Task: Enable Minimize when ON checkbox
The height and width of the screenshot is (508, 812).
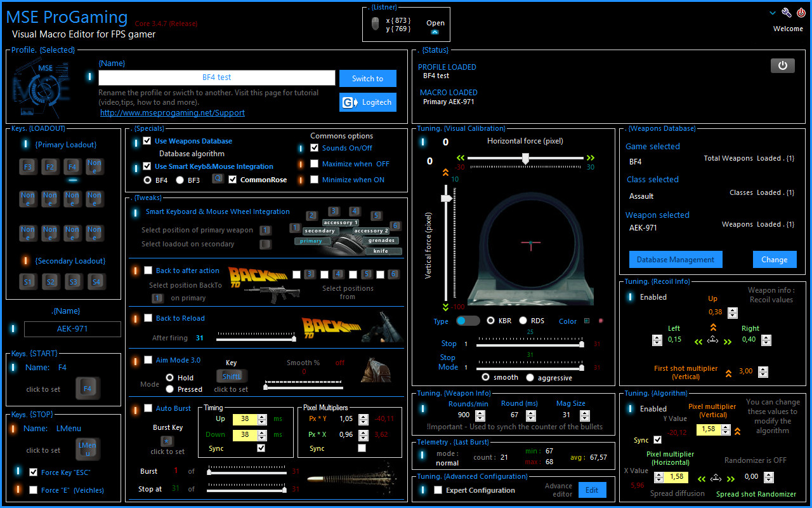Action: click(315, 180)
